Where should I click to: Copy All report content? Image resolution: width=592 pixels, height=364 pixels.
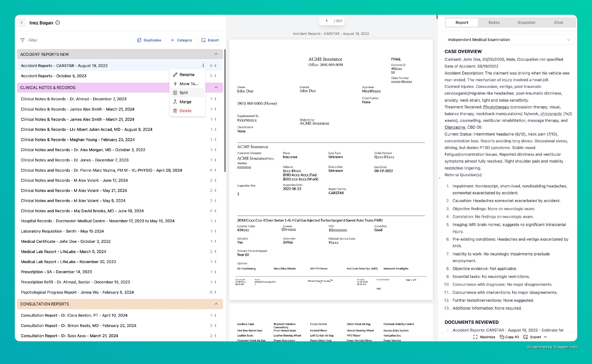[x=509, y=337]
